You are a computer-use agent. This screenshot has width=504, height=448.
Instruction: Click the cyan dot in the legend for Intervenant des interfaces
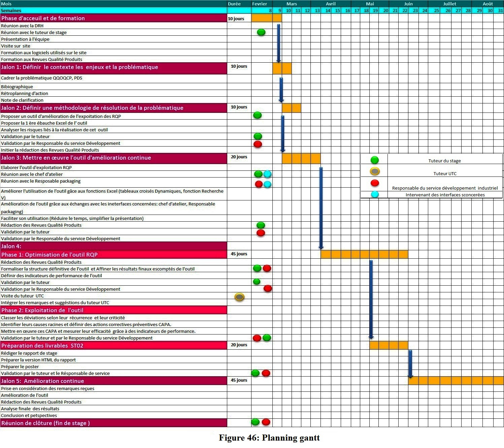coord(374,194)
